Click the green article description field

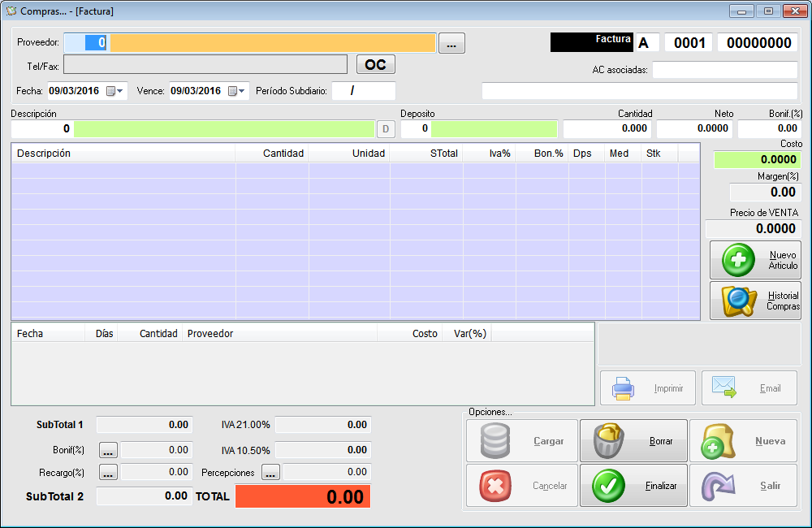[x=224, y=128]
